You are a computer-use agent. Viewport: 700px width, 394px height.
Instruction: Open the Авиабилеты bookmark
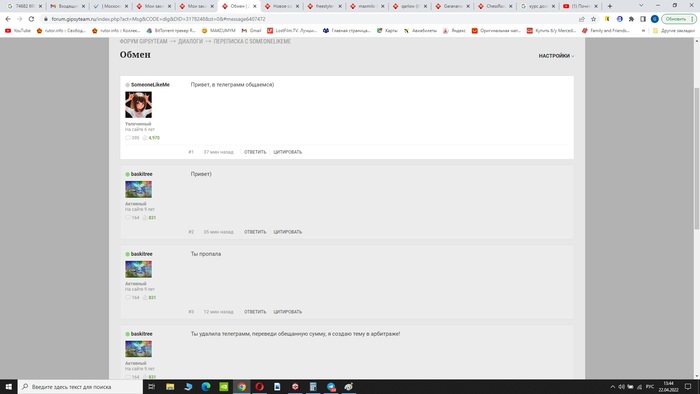421,31
